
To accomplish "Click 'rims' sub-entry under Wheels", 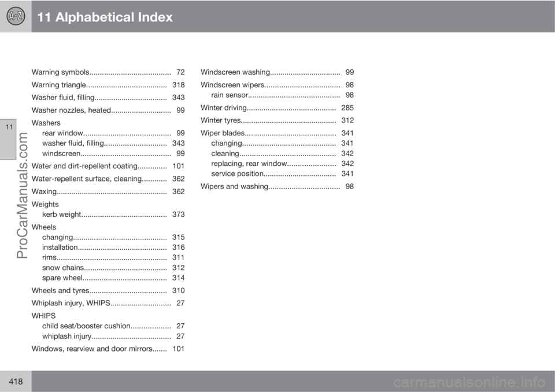I will tap(113, 257).
